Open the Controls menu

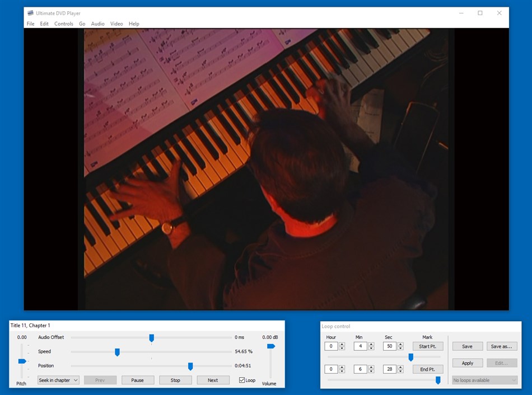coord(64,23)
